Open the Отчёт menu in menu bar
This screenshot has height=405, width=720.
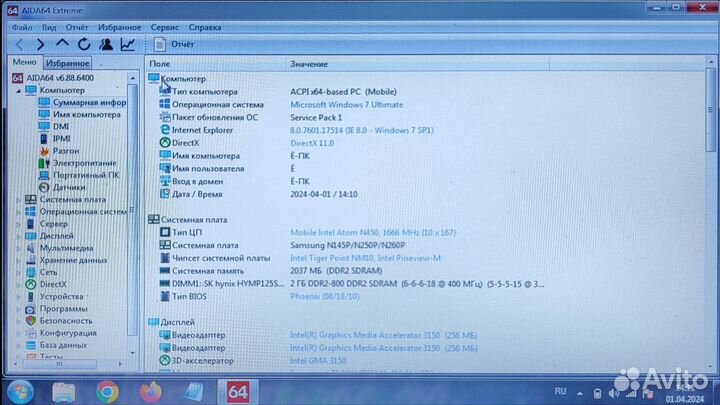tap(77, 27)
